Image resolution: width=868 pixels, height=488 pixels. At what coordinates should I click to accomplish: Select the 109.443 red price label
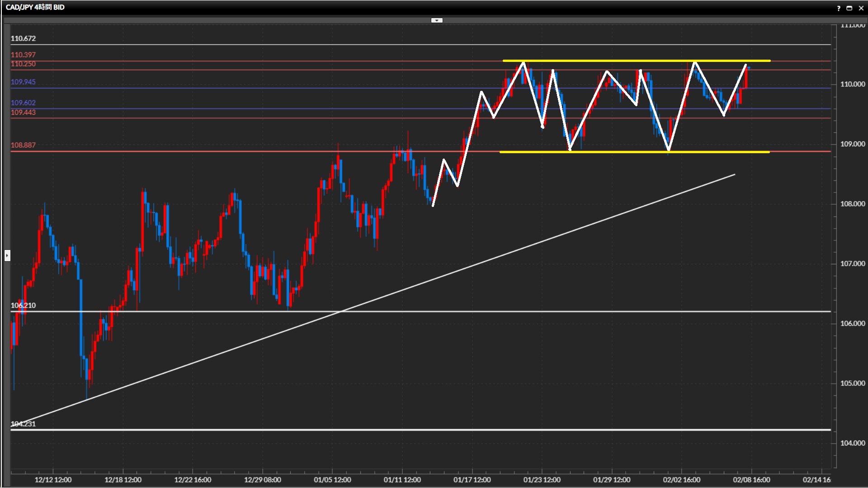(x=23, y=112)
